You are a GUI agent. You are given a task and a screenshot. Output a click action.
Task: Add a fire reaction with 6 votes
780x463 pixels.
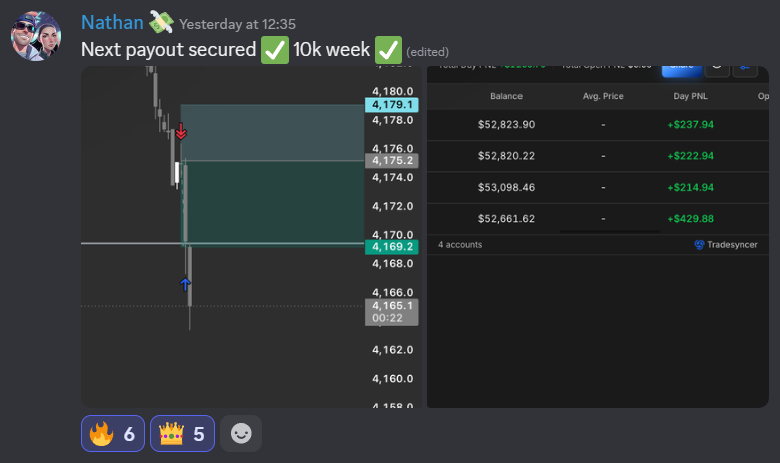113,434
